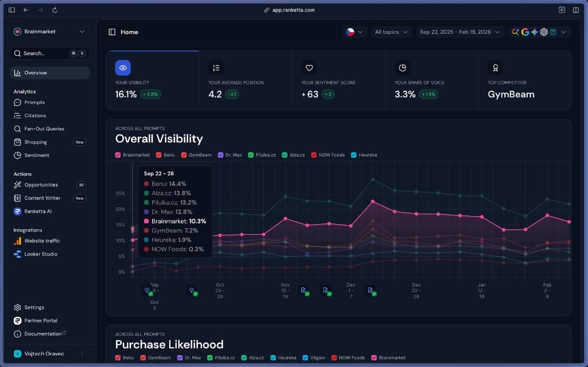Click the ChatGPT model icon in the header
Screen dimensions: 588x367
pos(543,32)
